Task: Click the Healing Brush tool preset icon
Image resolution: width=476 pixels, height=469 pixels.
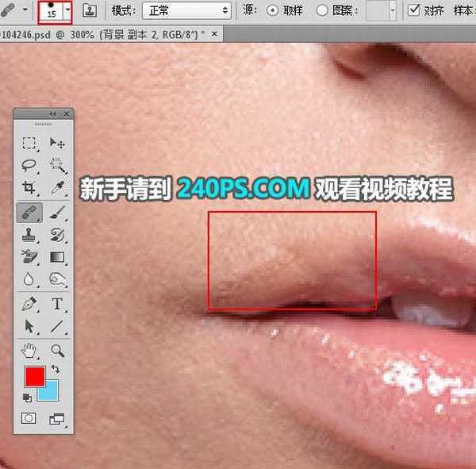Action: (x=9, y=10)
